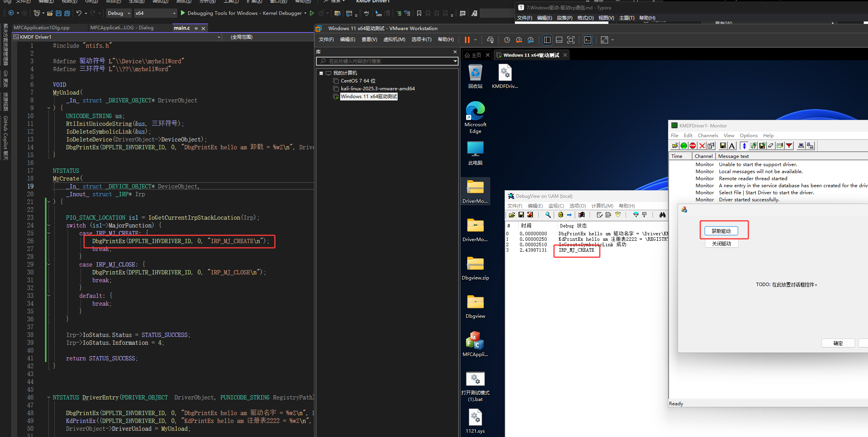
Task: Open the Channels menu in Monitor
Action: click(708, 136)
